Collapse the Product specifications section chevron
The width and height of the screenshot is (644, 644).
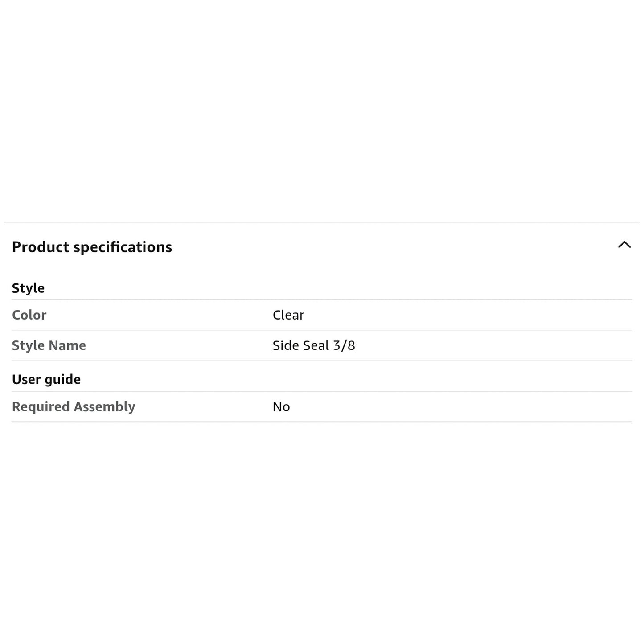[624, 245]
